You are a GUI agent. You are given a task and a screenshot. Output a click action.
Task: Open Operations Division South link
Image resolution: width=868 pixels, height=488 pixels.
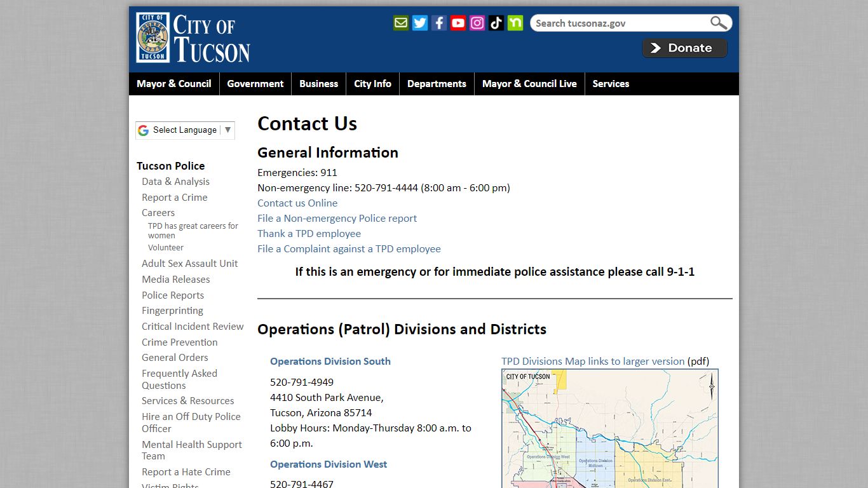point(330,362)
